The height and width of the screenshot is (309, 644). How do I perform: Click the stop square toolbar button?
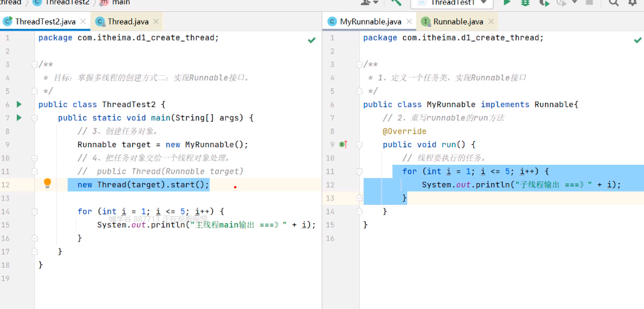tap(590, 3)
